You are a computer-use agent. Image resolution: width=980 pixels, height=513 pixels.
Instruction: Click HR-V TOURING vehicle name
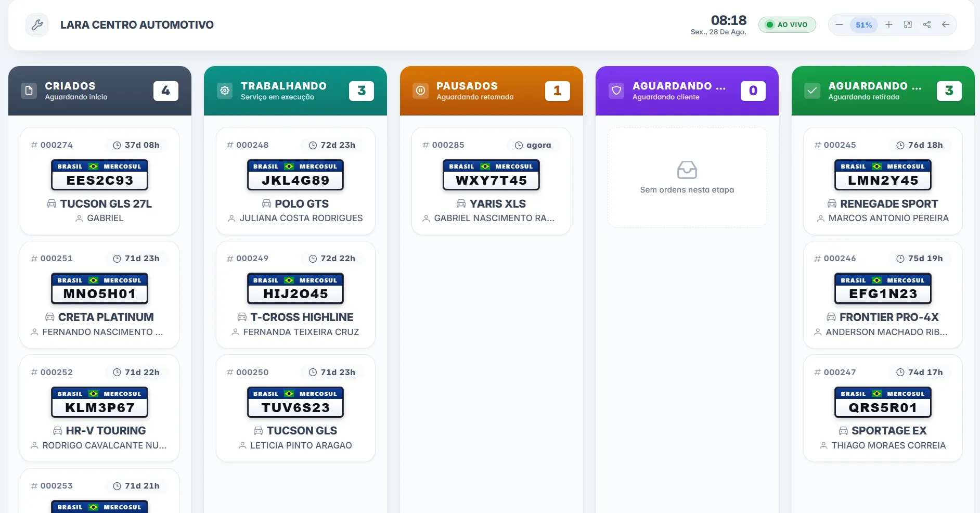(106, 431)
